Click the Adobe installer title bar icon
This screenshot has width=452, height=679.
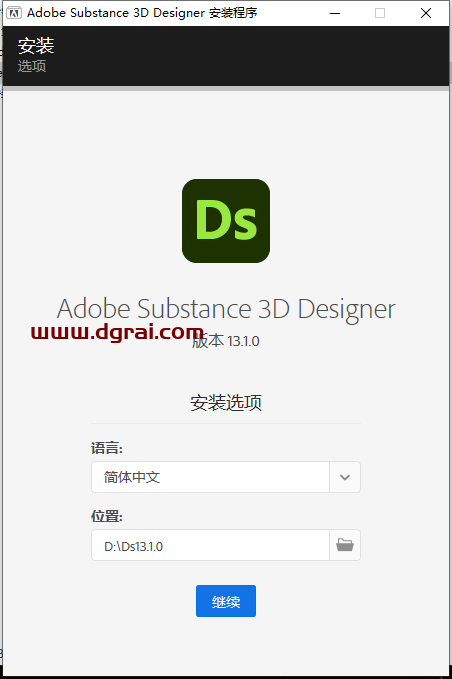tap(14, 13)
